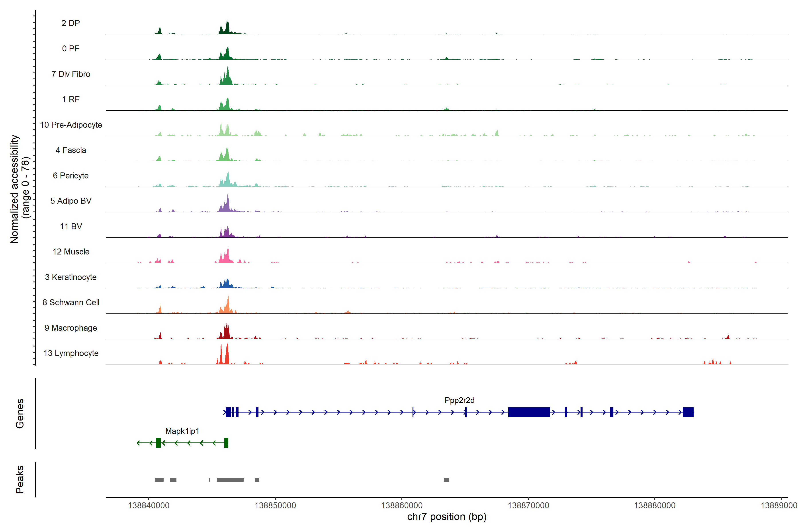
Task: Click the x-axis tick label 138860000
Action: click(402, 506)
